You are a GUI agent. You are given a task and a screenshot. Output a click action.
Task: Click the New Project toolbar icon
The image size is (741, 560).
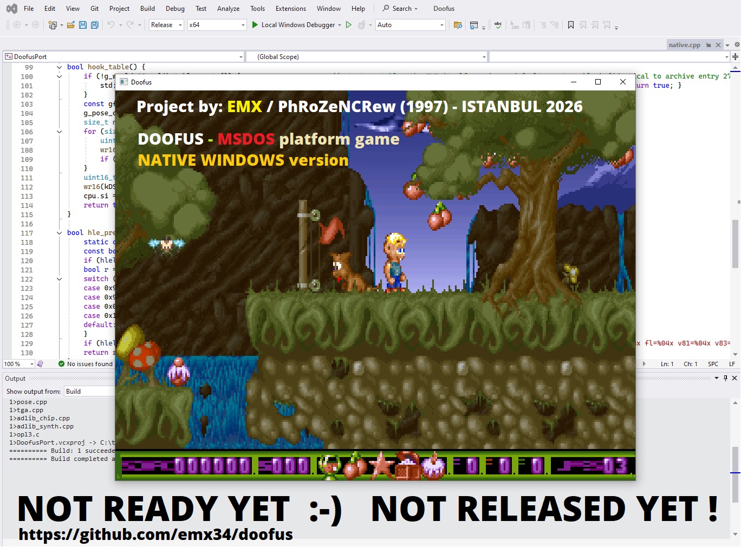[x=53, y=25]
